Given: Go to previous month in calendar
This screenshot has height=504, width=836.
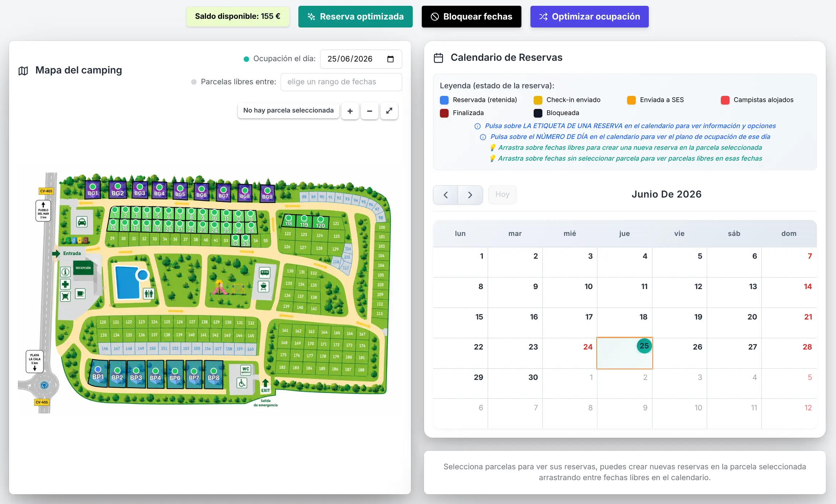Looking at the screenshot, I should pos(445,195).
